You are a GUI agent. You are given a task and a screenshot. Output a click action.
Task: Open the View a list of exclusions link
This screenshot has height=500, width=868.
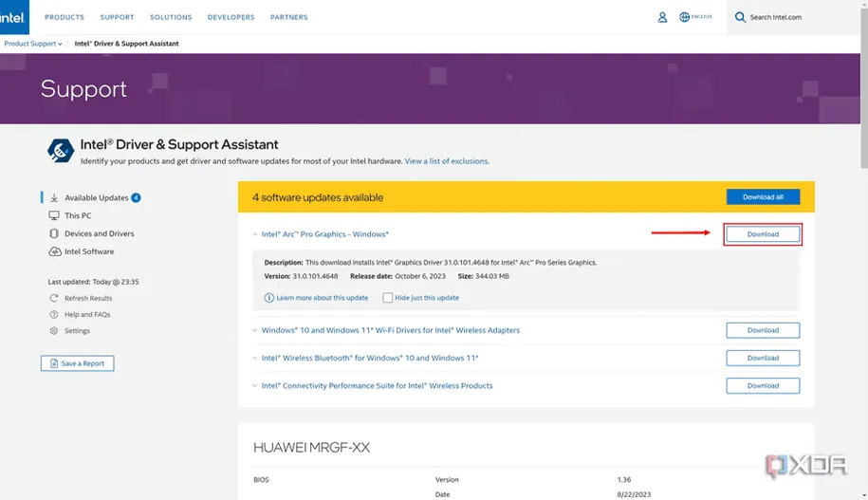[447, 161]
